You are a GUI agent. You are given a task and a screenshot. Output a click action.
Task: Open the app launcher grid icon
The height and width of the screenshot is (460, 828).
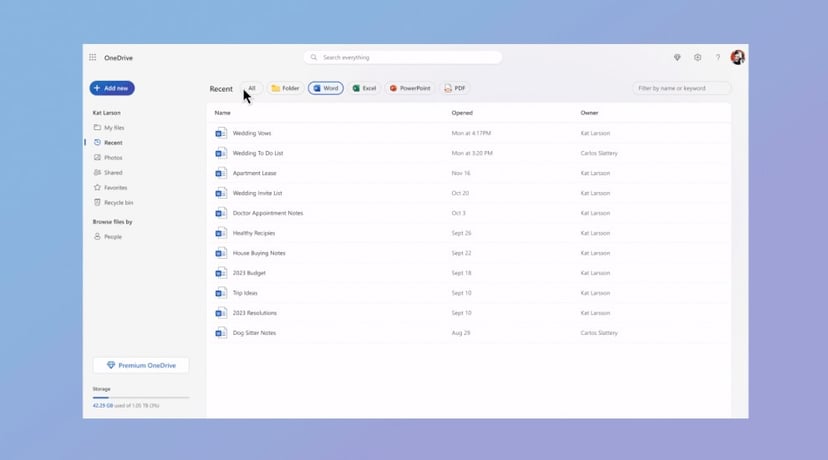click(92, 58)
